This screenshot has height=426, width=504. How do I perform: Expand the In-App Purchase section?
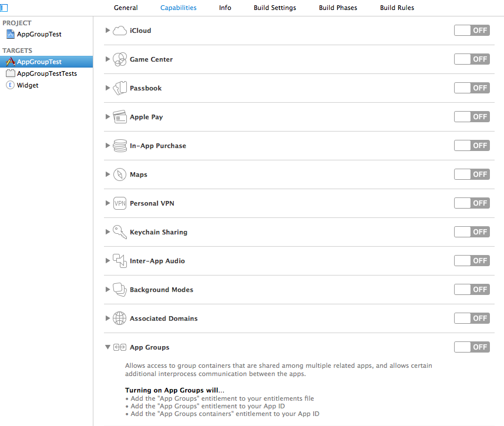click(107, 146)
